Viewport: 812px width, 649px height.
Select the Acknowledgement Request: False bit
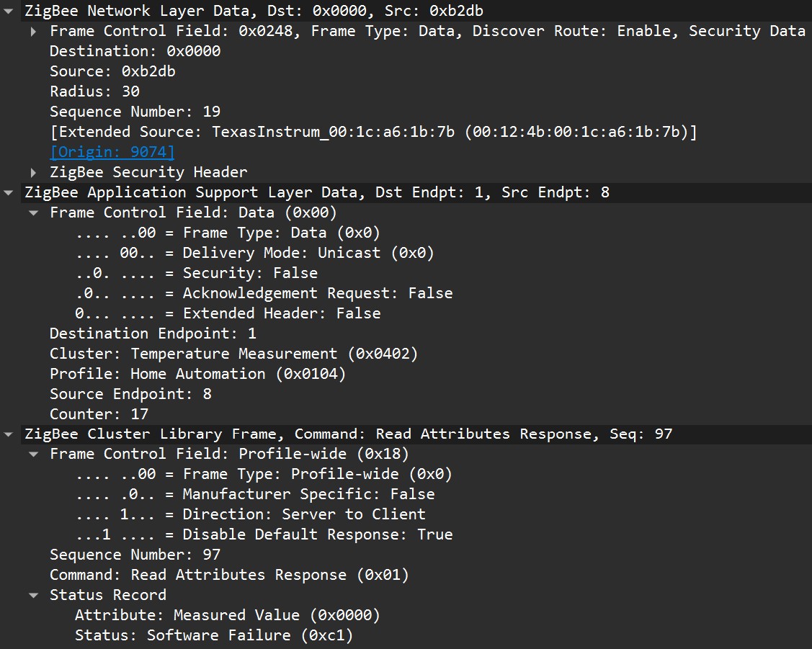(x=264, y=293)
